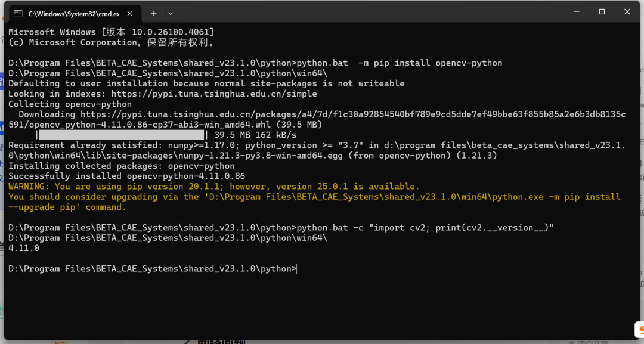The width and height of the screenshot is (644, 344).
Task: Click the '4.11.0' version output
Action: (24, 248)
